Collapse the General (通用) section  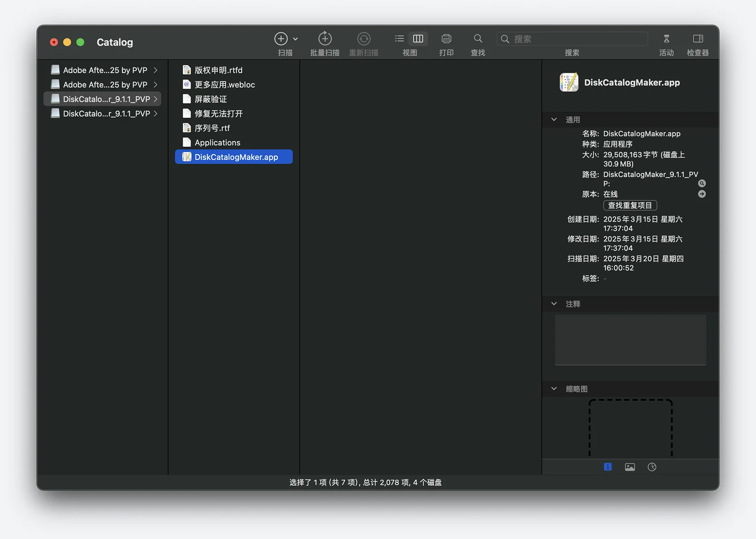(554, 120)
